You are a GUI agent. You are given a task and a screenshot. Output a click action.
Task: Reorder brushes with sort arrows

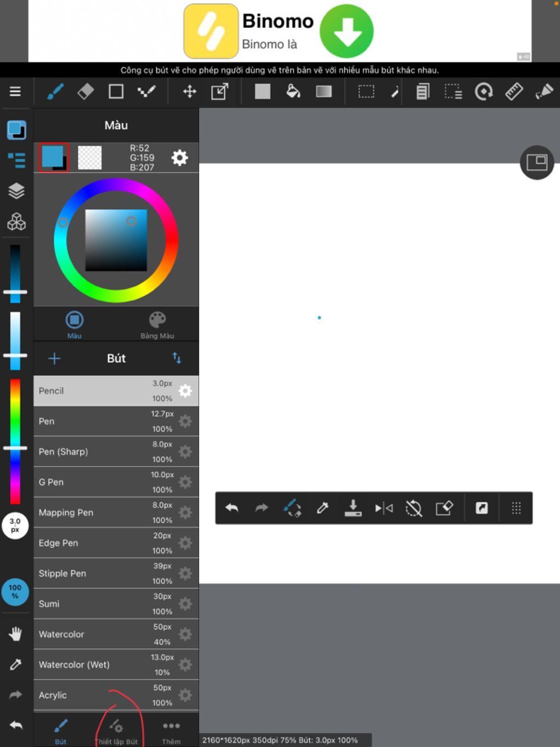(177, 358)
